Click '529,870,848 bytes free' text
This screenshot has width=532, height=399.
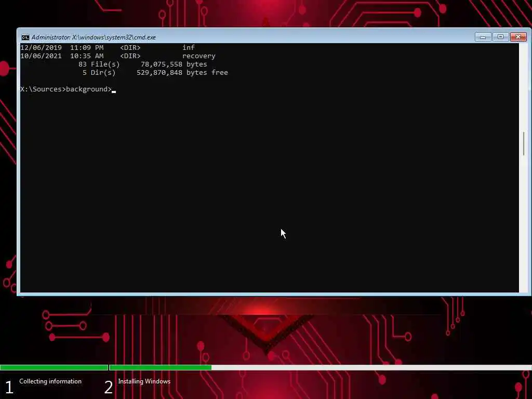pyautogui.click(x=182, y=73)
